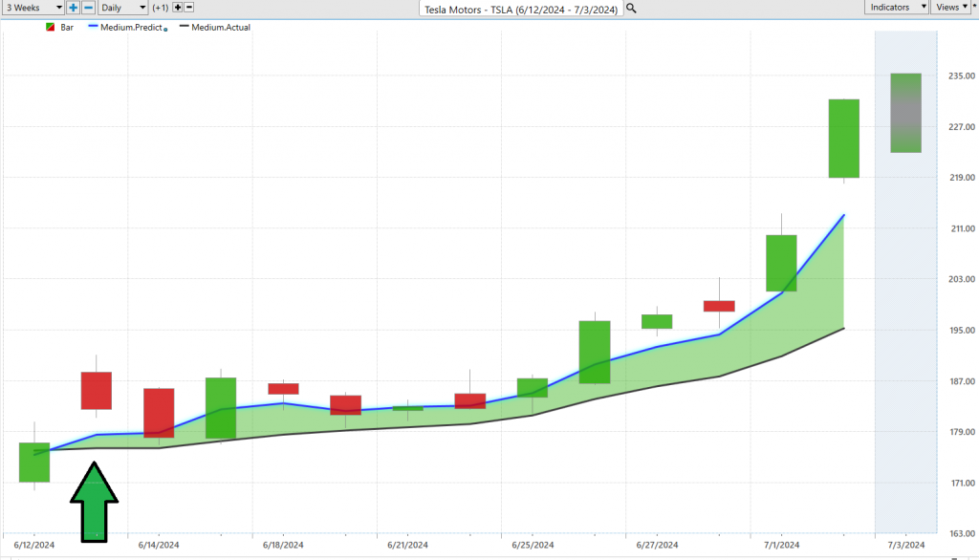Click the 235.00 price axis label

962,75
